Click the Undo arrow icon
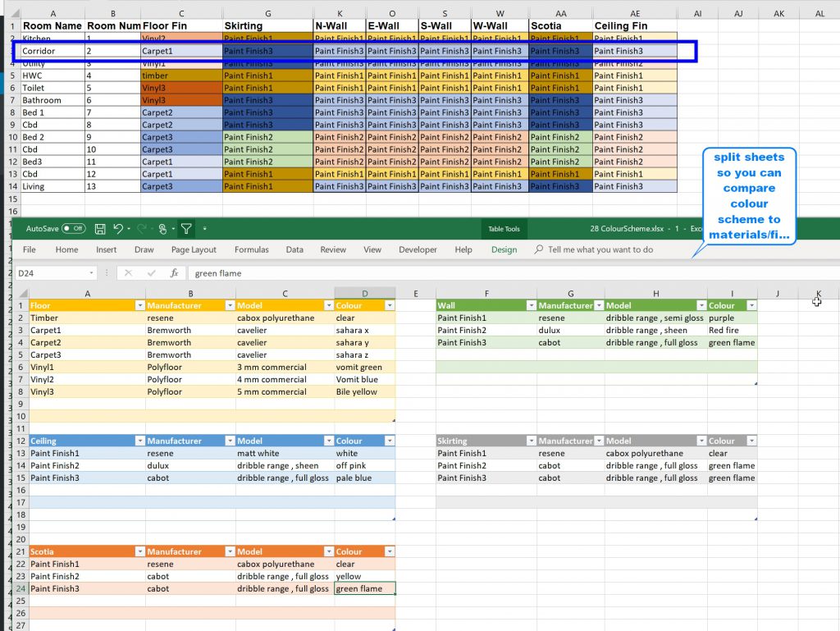The image size is (840, 631). 119,229
